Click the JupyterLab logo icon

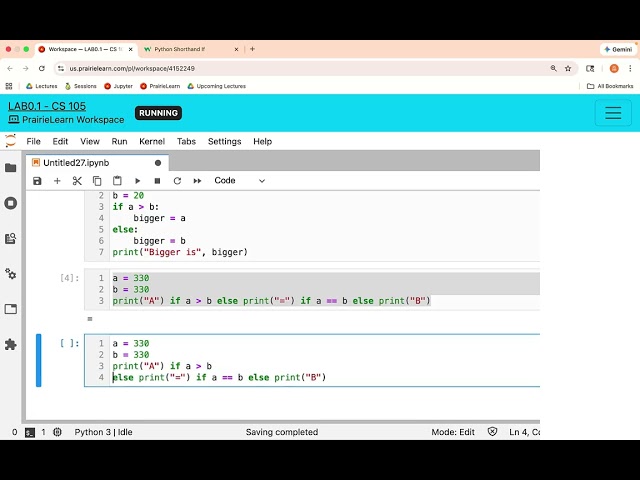coord(11,141)
